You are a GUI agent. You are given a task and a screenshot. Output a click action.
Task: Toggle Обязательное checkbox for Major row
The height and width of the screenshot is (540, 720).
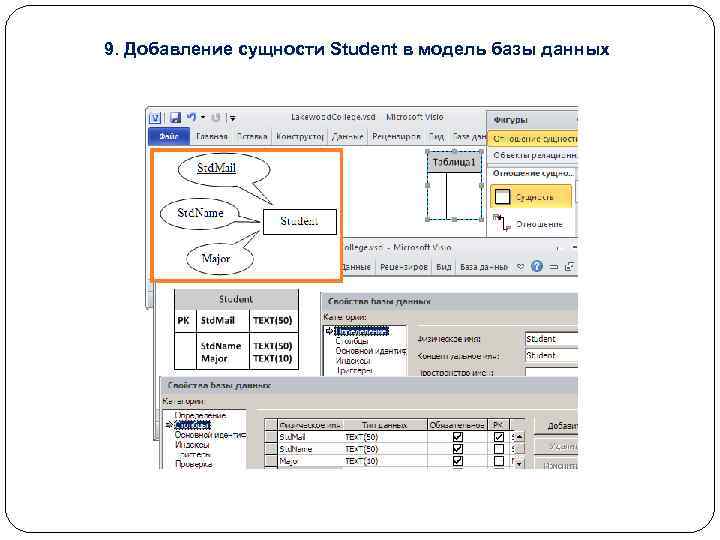coord(457,461)
